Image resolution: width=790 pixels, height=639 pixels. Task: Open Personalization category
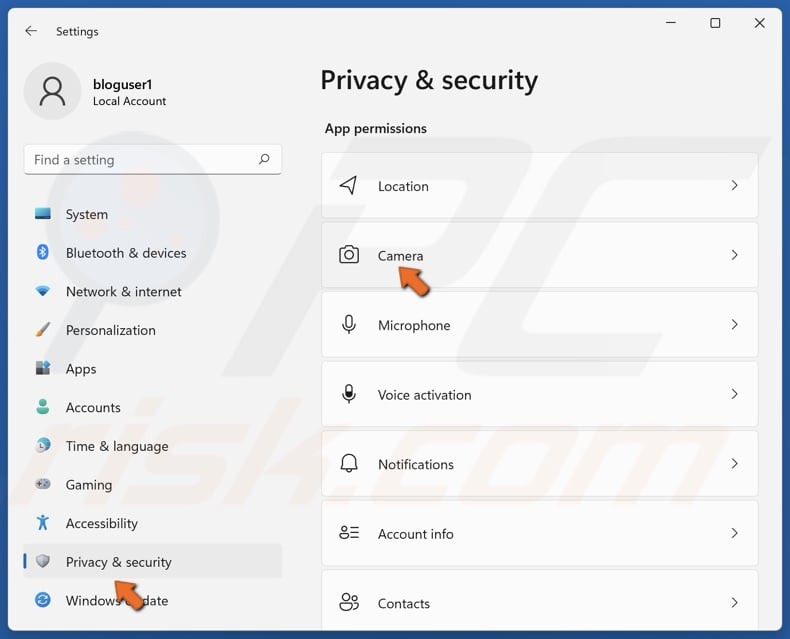point(153,330)
